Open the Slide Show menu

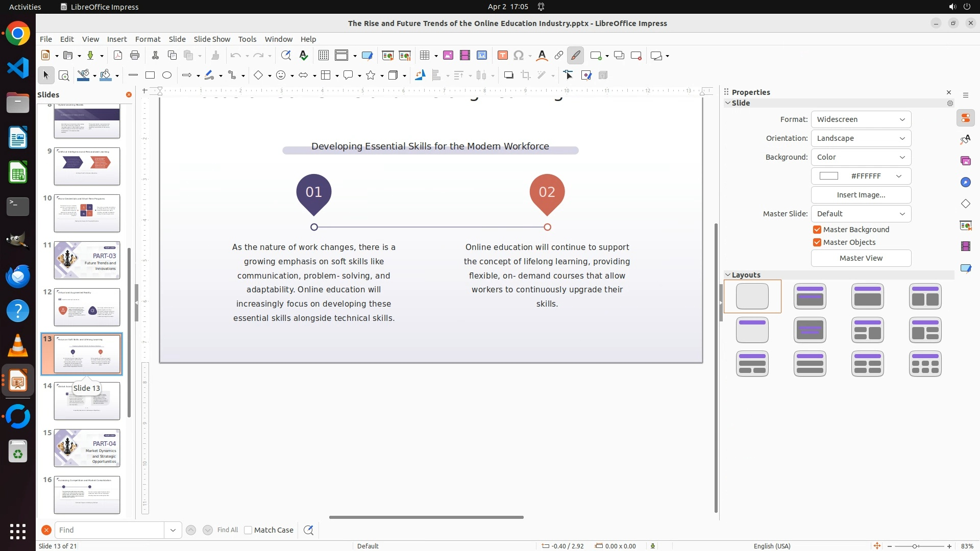coord(212,39)
